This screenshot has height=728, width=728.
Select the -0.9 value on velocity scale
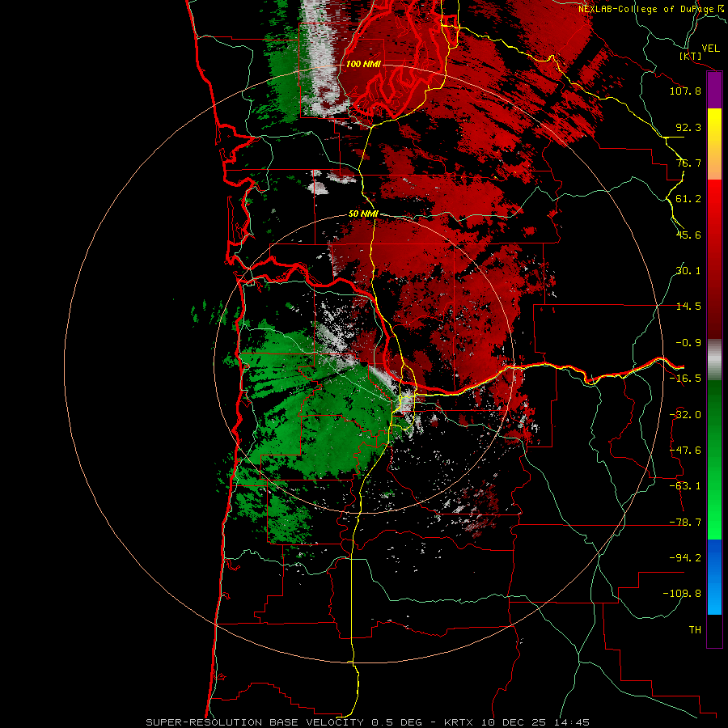(688, 343)
